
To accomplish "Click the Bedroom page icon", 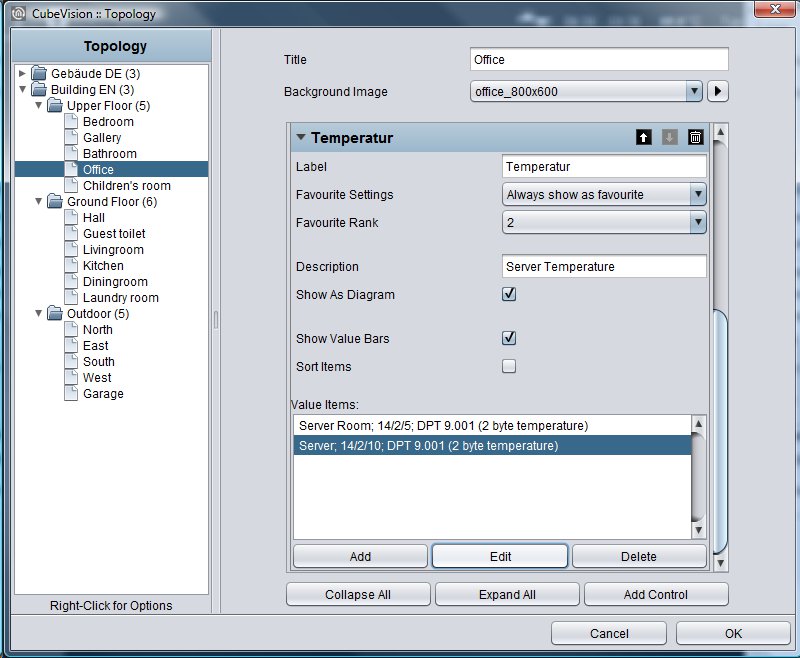I will [71, 121].
